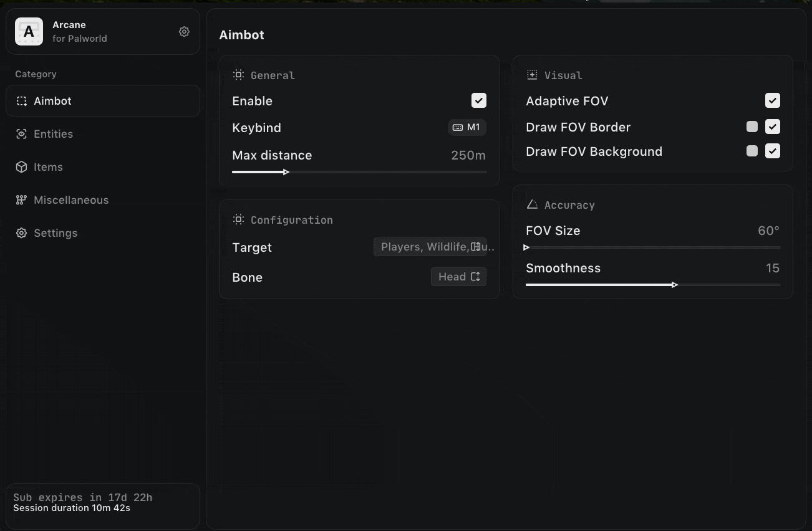The width and height of the screenshot is (812, 531).
Task: Click the Entities icon in the sidebar
Action: tap(22, 134)
